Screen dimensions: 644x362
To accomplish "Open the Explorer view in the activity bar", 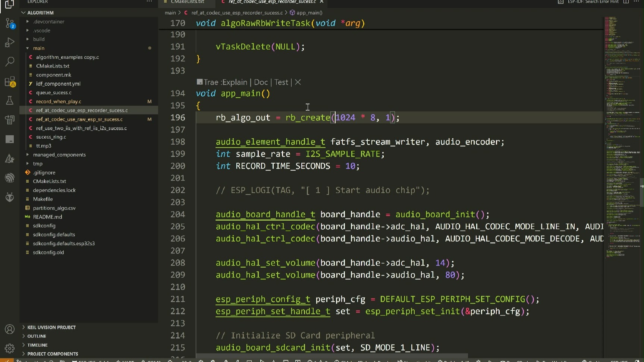I will click(10, 4).
